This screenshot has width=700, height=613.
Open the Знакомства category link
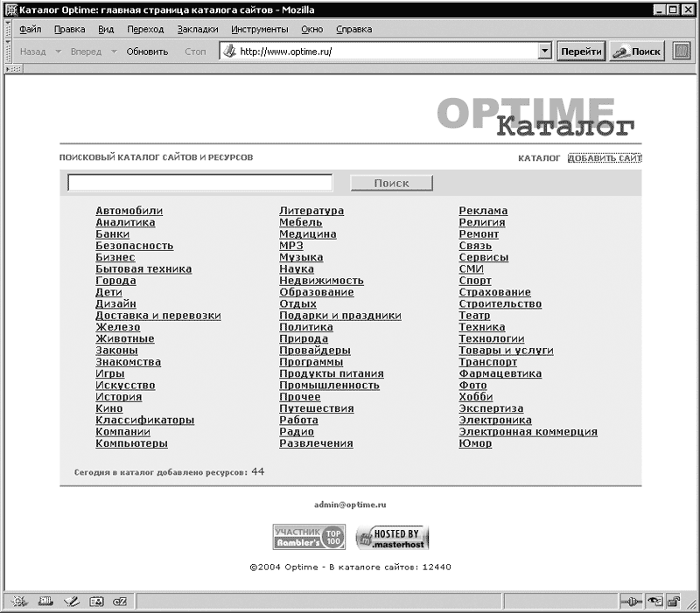point(128,362)
